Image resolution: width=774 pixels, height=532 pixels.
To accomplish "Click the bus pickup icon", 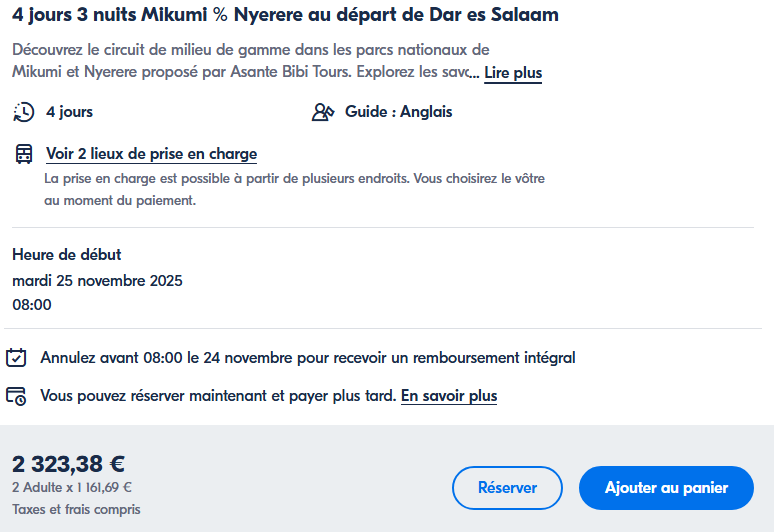I will 24,154.
